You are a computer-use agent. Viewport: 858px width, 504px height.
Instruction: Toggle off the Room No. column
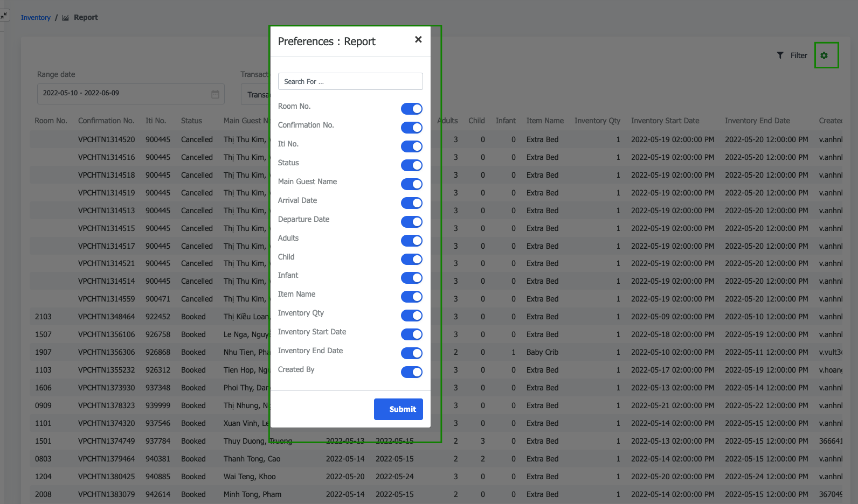pyautogui.click(x=411, y=109)
